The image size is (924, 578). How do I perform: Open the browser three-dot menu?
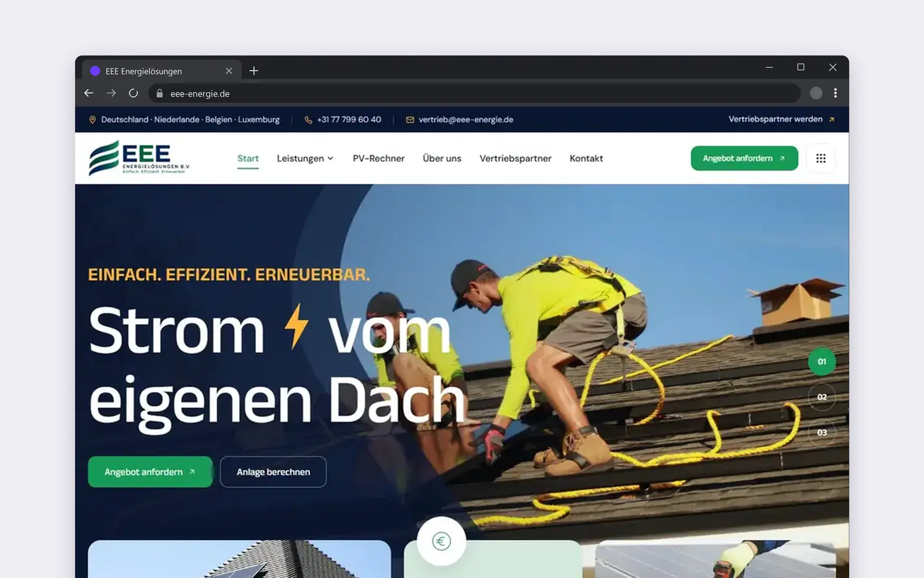[x=835, y=93]
